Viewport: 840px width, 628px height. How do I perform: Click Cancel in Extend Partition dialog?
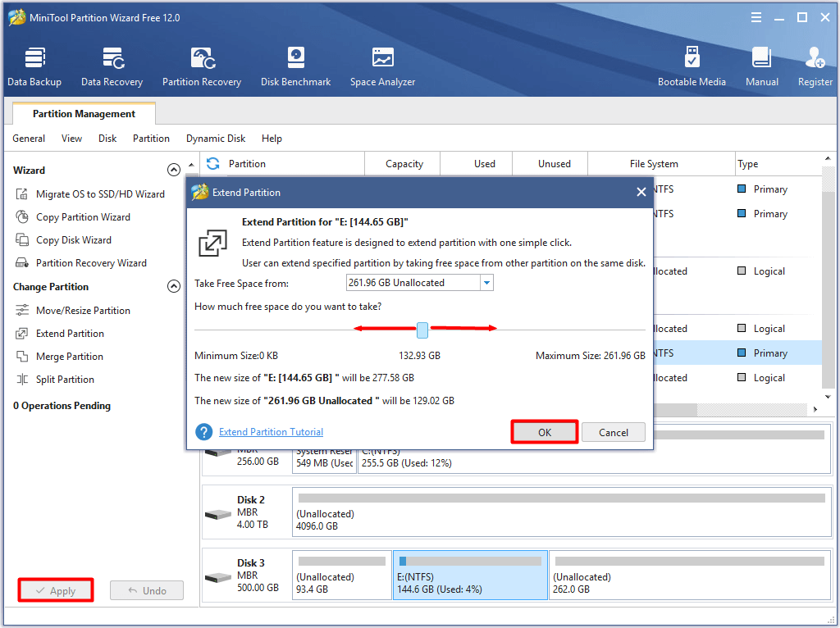click(614, 433)
